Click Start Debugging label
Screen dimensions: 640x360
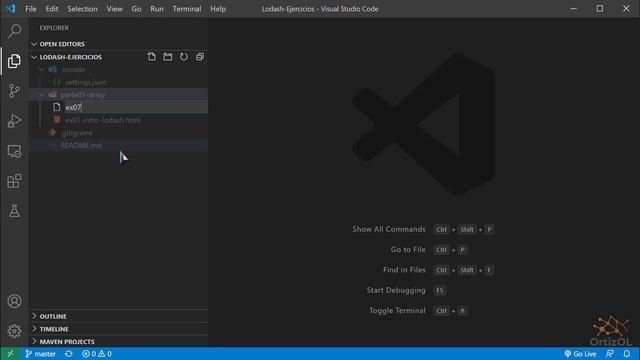[x=396, y=290]
